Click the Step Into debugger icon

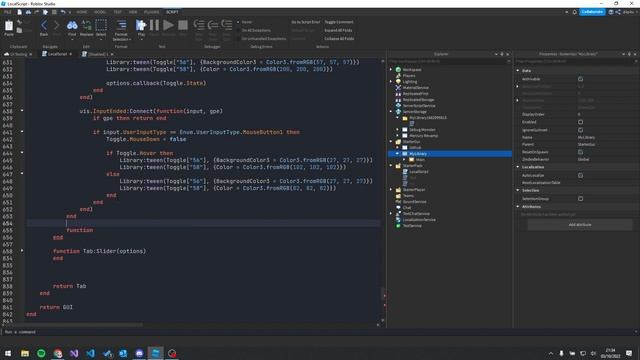[199, 25]
